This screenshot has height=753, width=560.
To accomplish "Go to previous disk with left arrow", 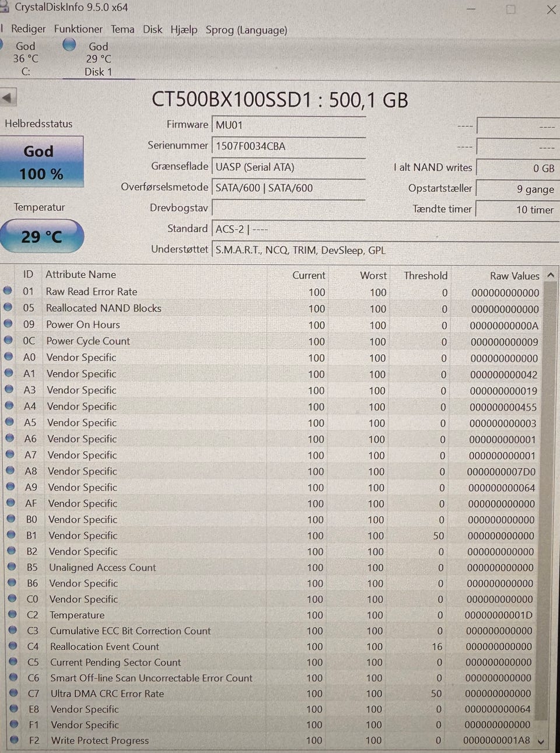I will click(8, 97).
